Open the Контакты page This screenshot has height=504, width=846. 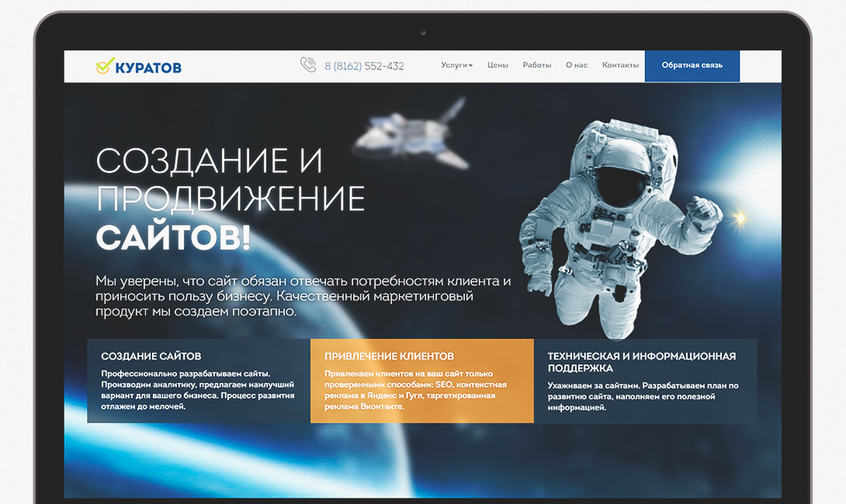[x=620, y=65]
